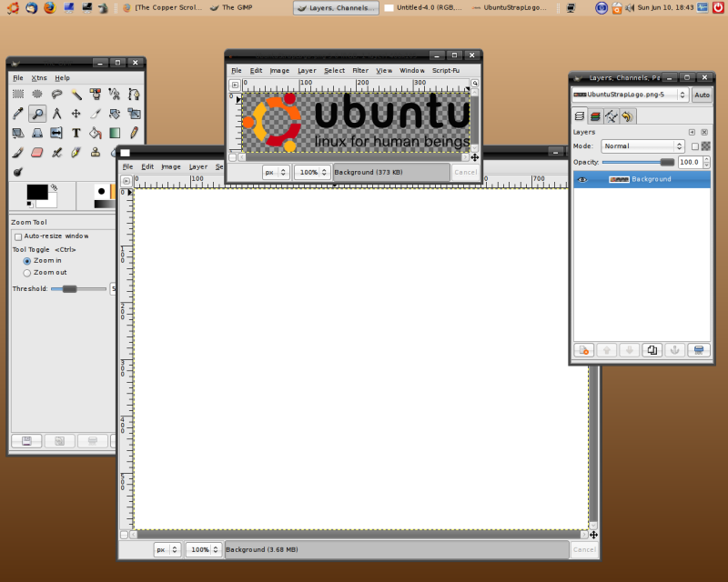Open px units dropdown in Untitled window
This screenshot has height=582, width=728.
tap(167, 549)
